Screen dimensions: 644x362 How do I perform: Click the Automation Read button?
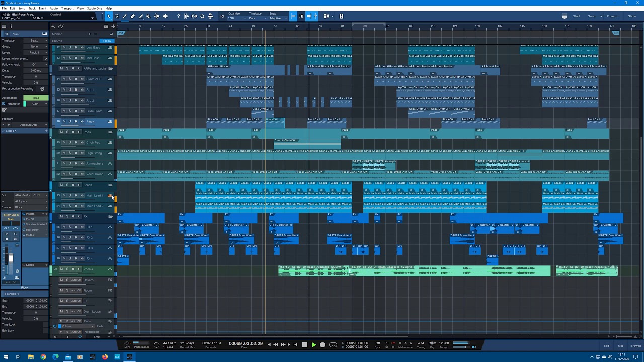point(36,98)
